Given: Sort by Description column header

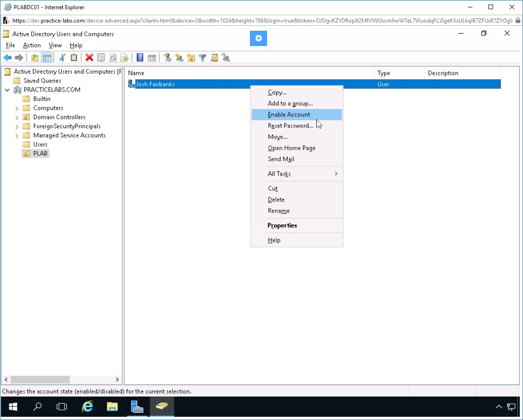Looking at the screenshot, I should 463,73.
